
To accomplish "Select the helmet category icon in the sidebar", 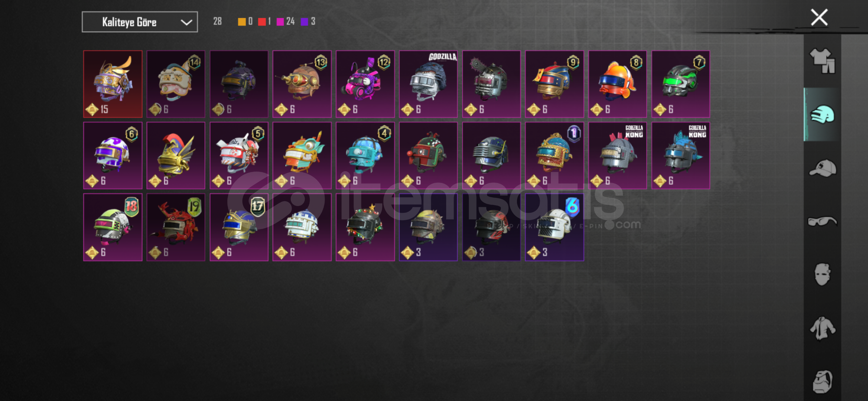I will point(822,115).
